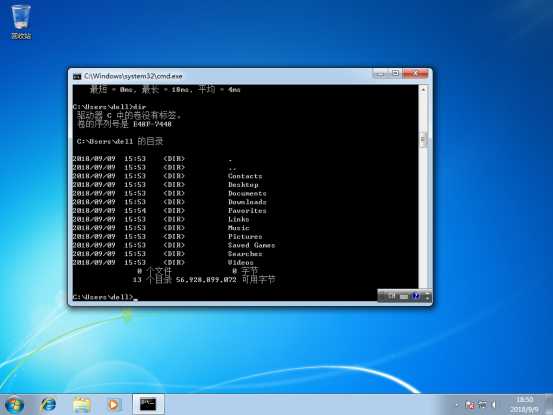The height and width of the screenshot is (415, 553).
Task: Click the volume serial number E48F-7448
Action: (x=152, y=124)
